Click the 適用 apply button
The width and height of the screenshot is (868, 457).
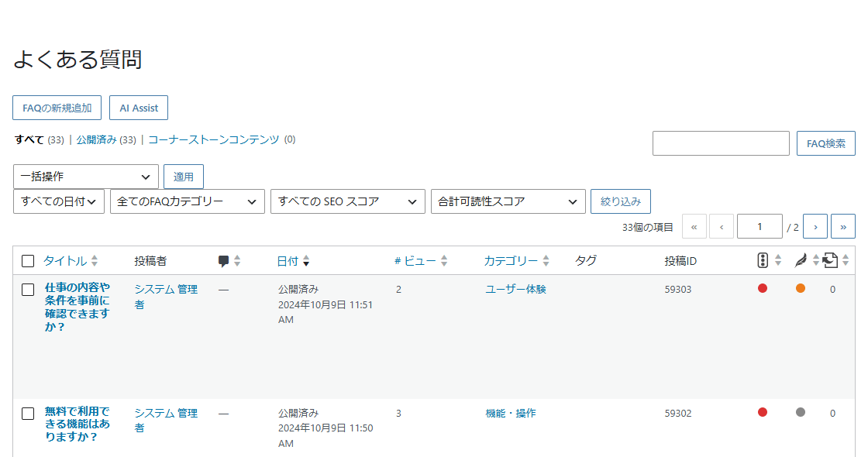click(183, 177)
